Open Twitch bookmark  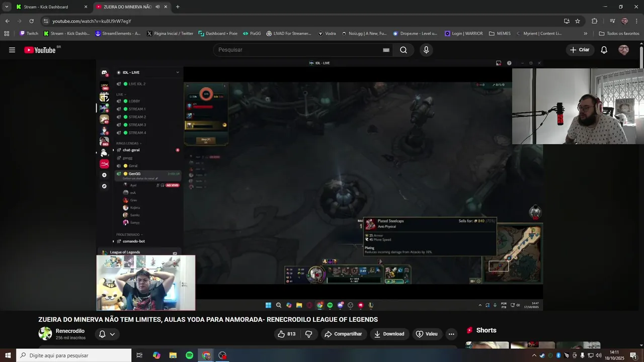pyautogui.click(x=29, y=33)
